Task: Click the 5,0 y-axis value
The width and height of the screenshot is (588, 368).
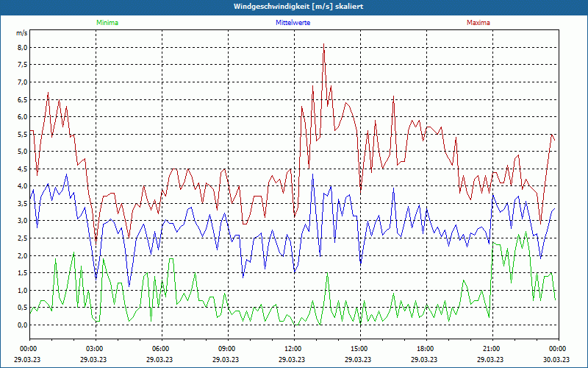Action: click(x=23, y=152)
